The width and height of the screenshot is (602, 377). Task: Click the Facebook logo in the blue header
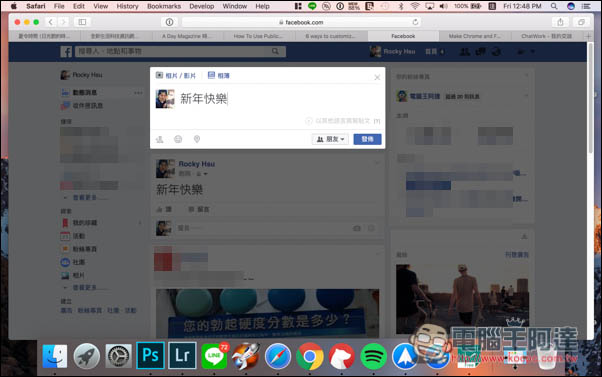tap(66, 51)
